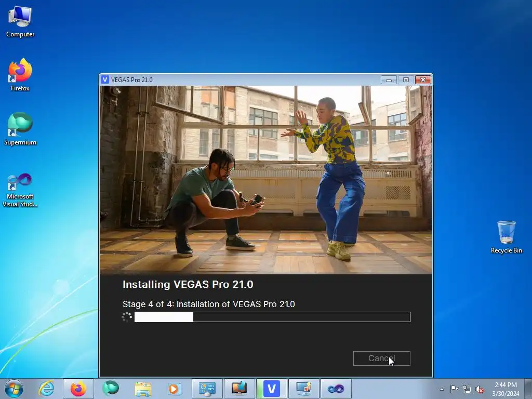This screenshot has width=532, height=399.
Task: Switch to the setup wizard taskbar button
Action: 303,389
